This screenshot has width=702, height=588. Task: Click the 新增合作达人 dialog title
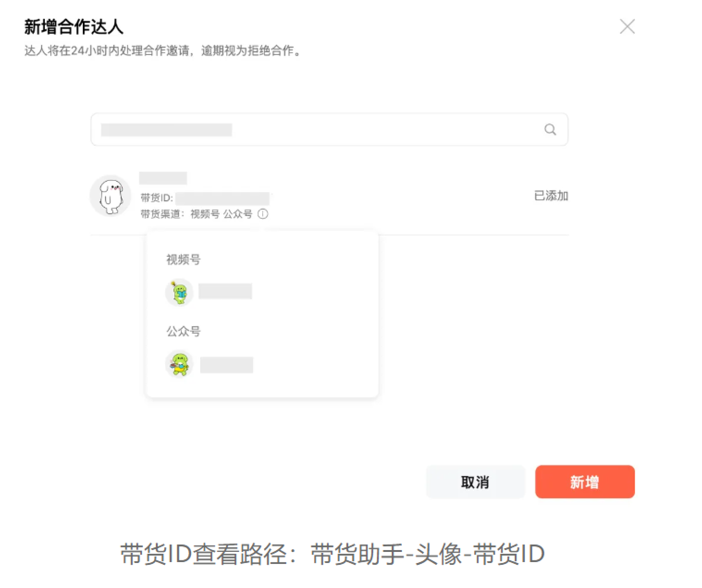pos(74,27)
